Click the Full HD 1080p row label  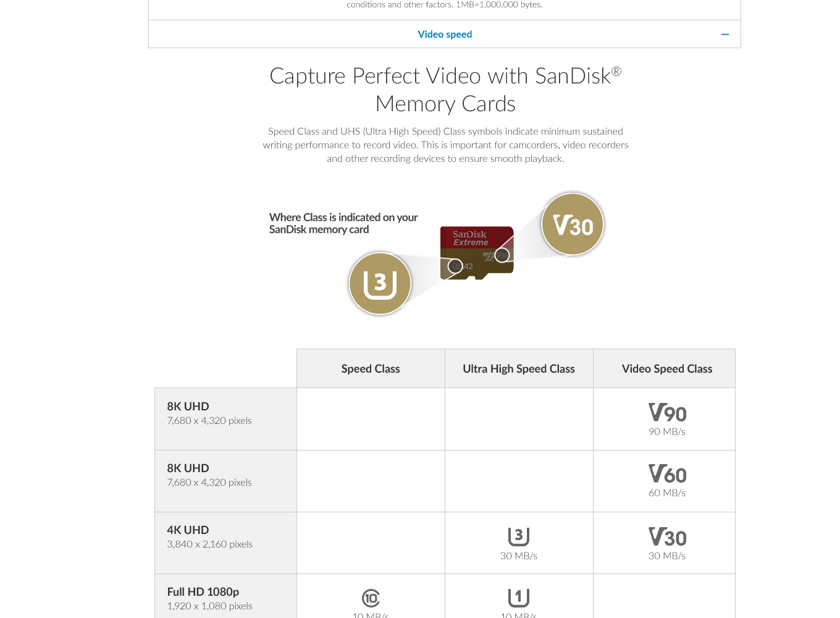[203, 591]
